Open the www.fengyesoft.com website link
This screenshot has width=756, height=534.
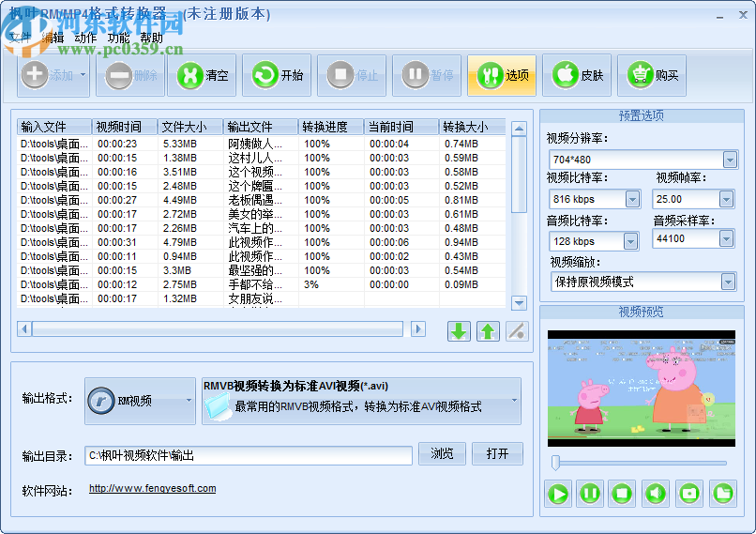pyautogui.click(x=152, y=488)
